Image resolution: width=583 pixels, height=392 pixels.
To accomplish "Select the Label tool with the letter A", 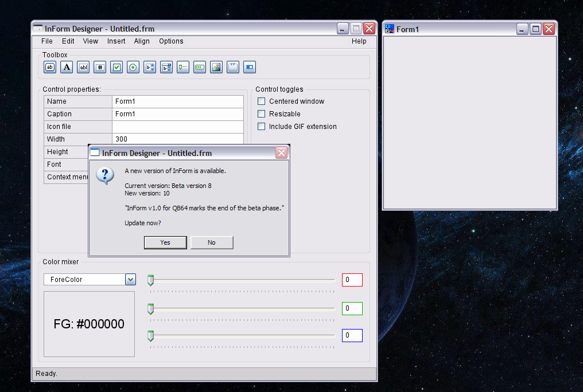I will (x=67, y=67).
